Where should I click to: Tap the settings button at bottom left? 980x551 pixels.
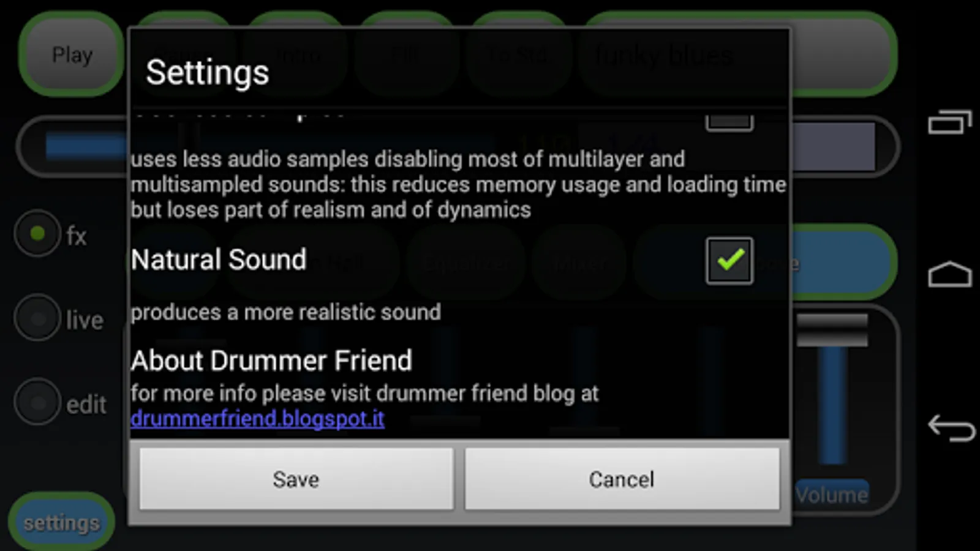(61, 522)
